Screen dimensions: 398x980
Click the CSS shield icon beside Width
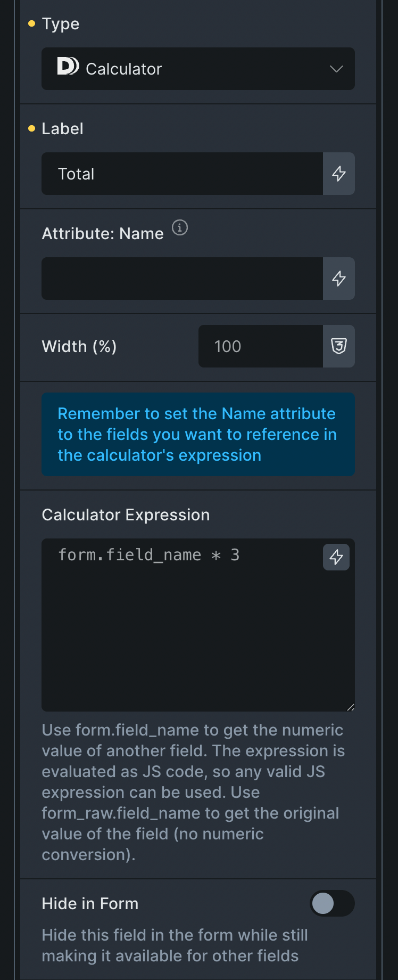coord(339,346)
